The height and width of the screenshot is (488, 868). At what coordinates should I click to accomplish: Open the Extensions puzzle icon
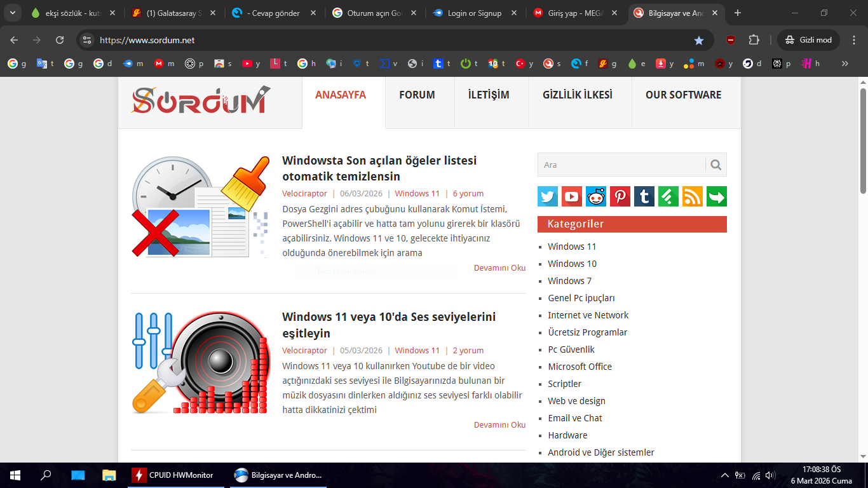point(754,40)
